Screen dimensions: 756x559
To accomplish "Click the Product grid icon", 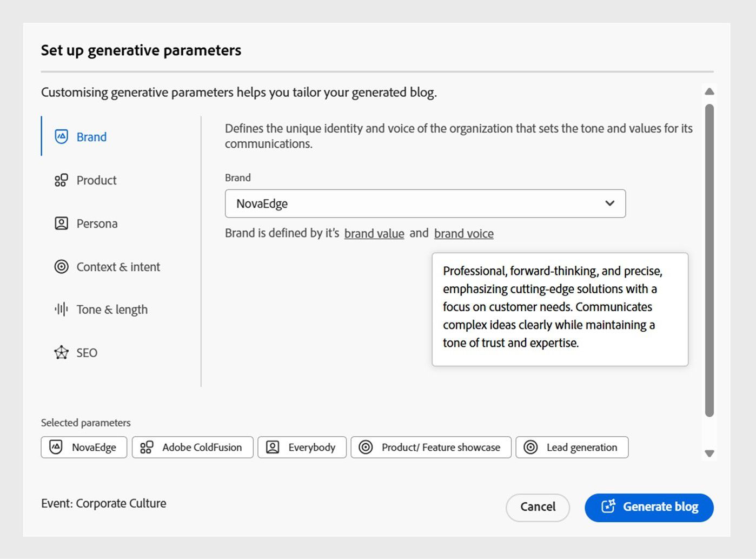I will [61, 180].
